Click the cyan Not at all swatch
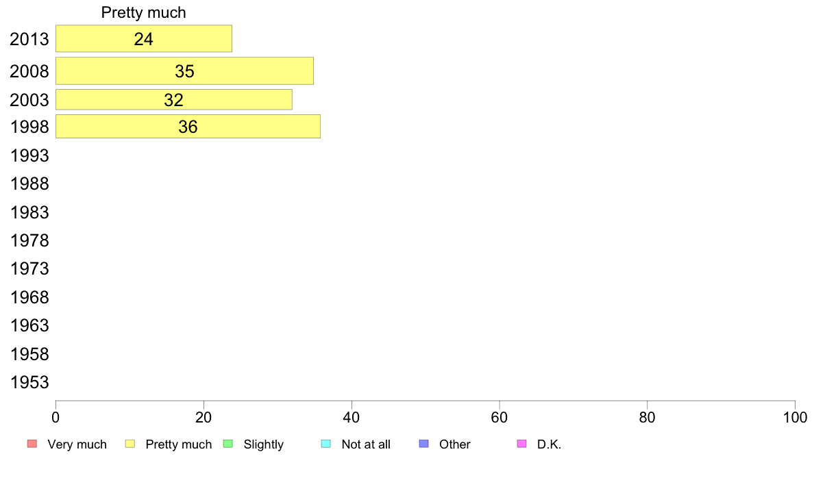Viewport: 814px width, 504px height. 326,444
